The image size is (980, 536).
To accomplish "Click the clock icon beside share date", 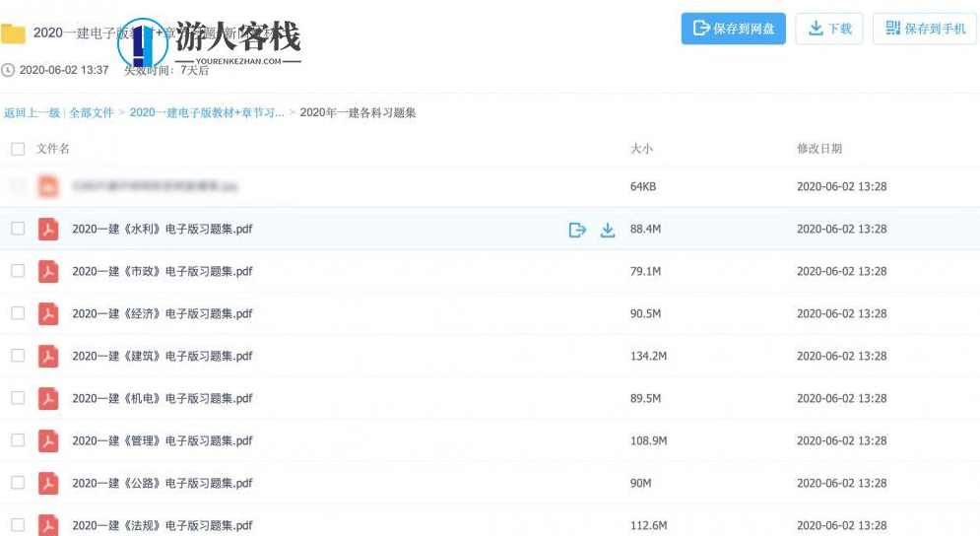I will point(8,70).
